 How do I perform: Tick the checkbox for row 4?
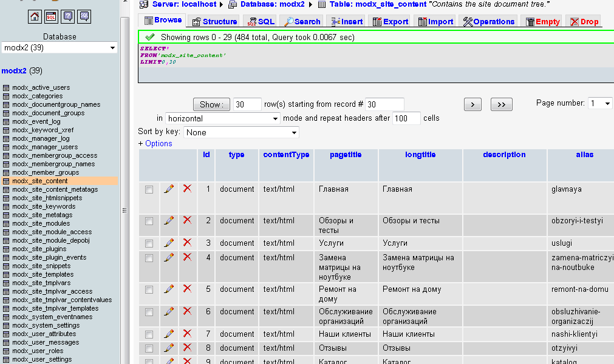pyautogui.click(x=149, y=258)
